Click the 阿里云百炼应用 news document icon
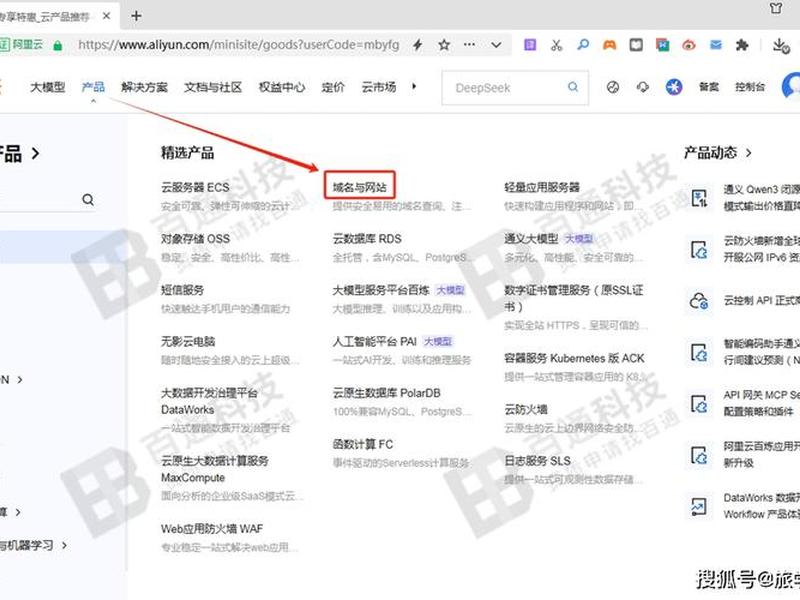Image resolution: width=800 pixels, height=600 pixels. coord(698,455)
